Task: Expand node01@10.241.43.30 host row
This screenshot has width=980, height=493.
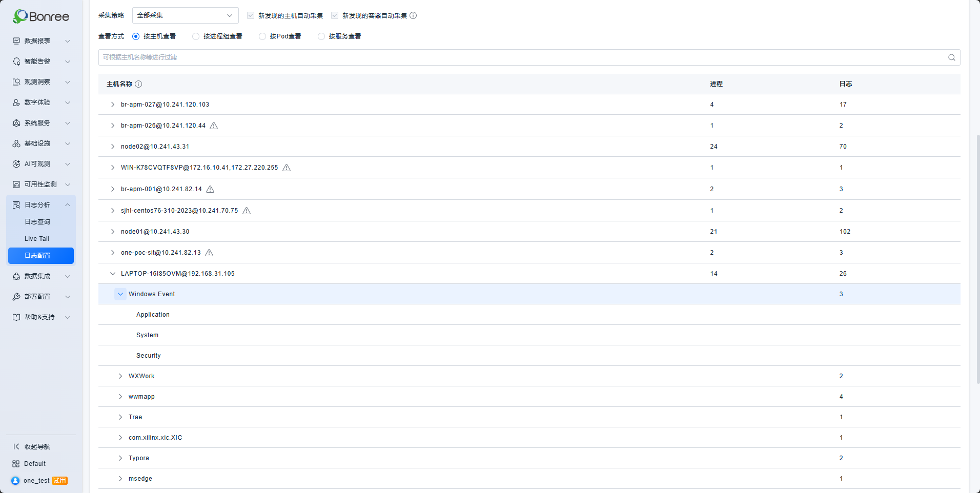Action: [x=113, y=232]
